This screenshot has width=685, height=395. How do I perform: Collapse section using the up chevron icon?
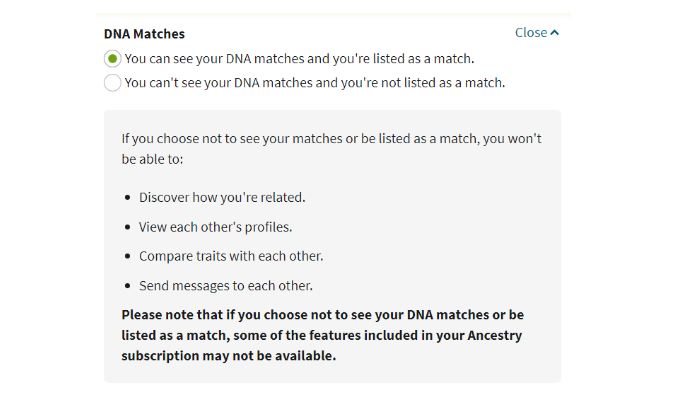point(554,33)
